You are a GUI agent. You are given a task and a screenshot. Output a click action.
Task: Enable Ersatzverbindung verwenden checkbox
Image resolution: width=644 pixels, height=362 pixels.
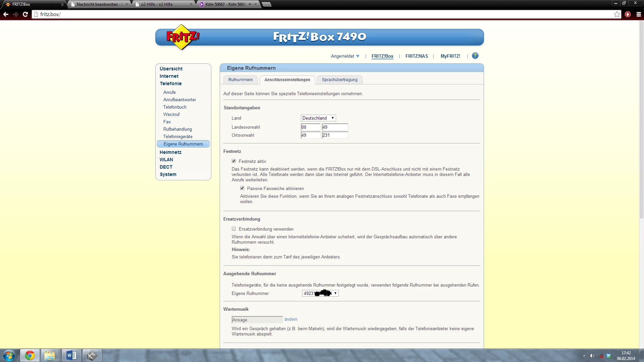tap(234, 229)
